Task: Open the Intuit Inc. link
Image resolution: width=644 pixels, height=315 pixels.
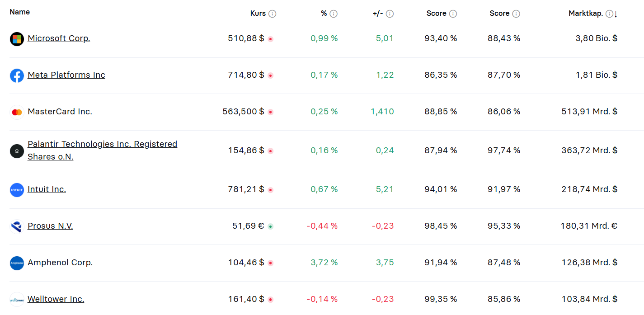Action: (x=47, y=189)
